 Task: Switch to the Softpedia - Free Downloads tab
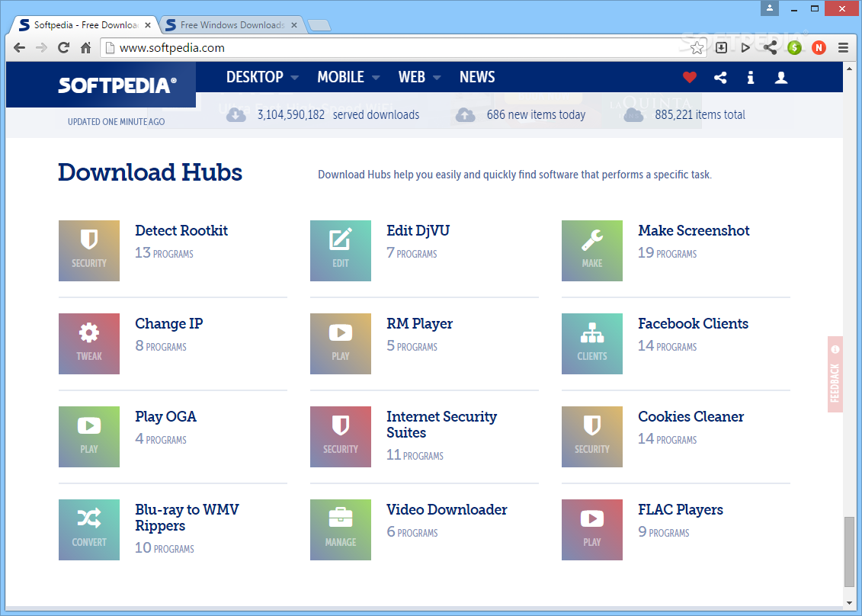(x=85, y=24)
